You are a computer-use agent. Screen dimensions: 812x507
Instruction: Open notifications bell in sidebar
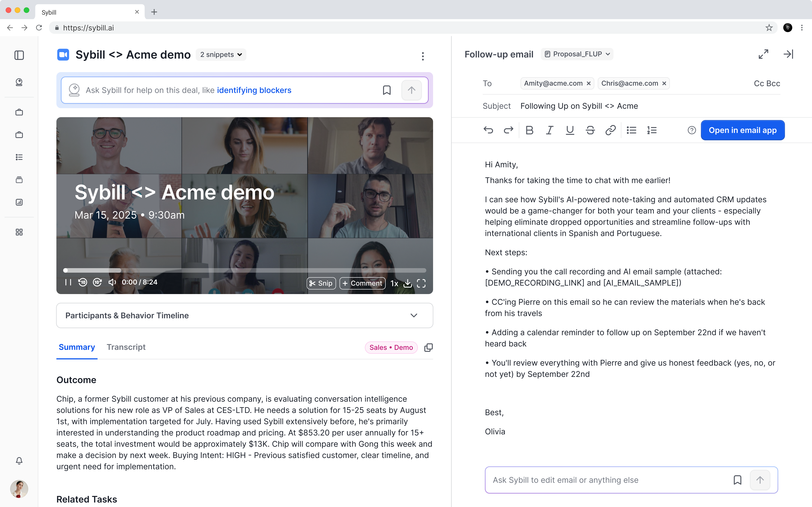coord(19,460)
